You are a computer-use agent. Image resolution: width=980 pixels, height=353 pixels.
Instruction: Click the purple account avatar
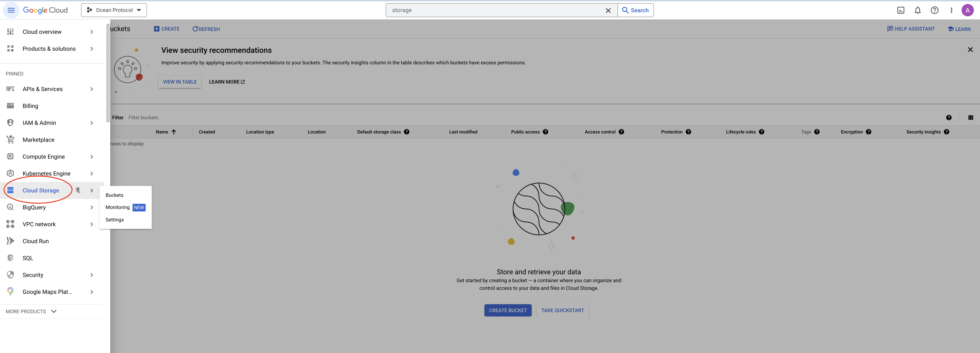[967, 10]
